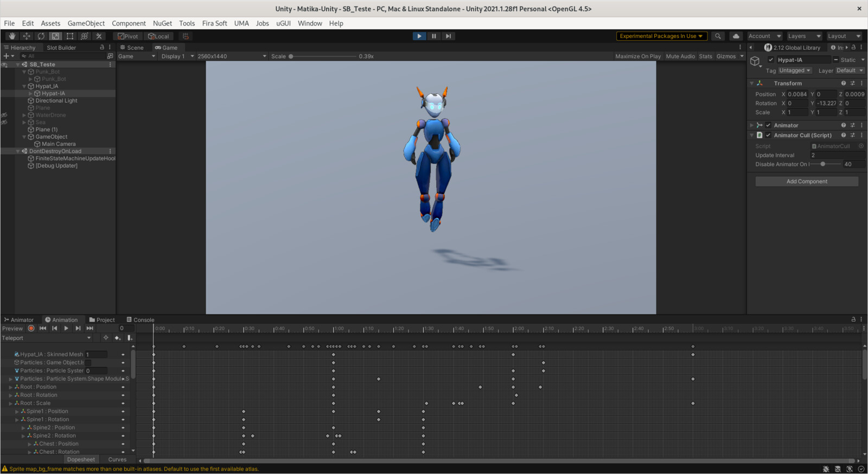Open the Layout dropdown
The image size is (868, 474).
tap(844, 36)
